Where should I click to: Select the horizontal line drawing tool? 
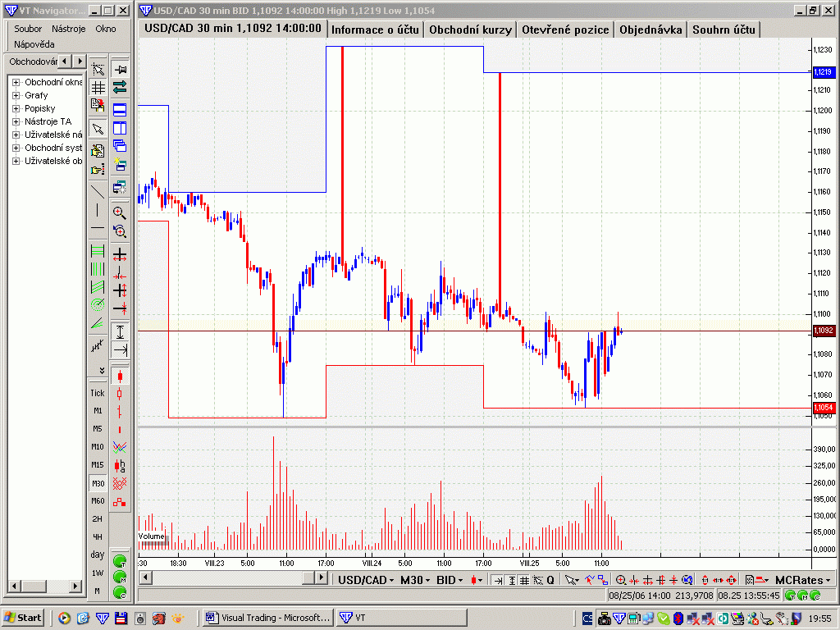98,228
